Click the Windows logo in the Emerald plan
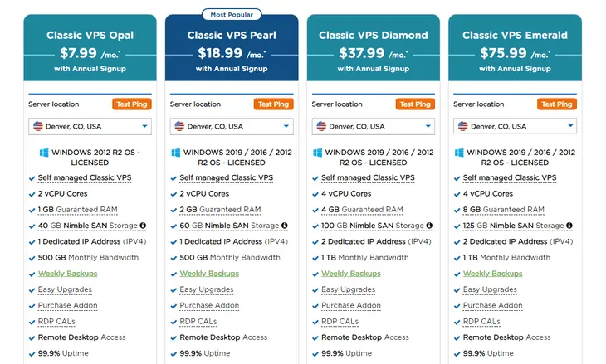Image resolution: width=606 pixels, height=364 pixels. tap(458, 153)
